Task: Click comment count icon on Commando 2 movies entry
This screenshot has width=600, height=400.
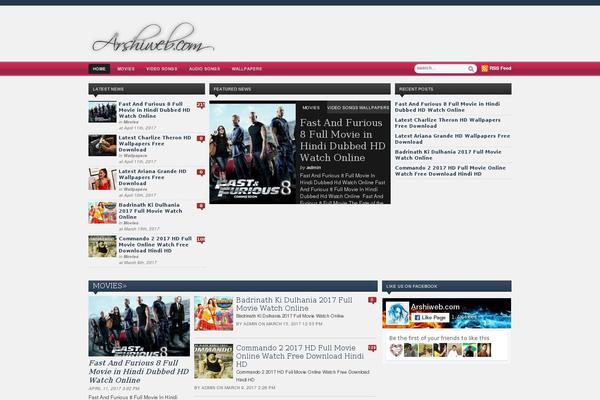Action: (372, 348)
